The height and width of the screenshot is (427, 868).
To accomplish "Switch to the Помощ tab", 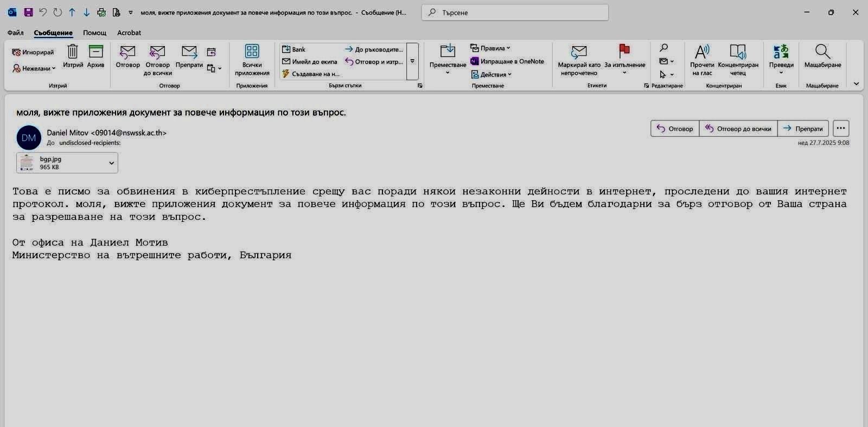I will point(94,33).
